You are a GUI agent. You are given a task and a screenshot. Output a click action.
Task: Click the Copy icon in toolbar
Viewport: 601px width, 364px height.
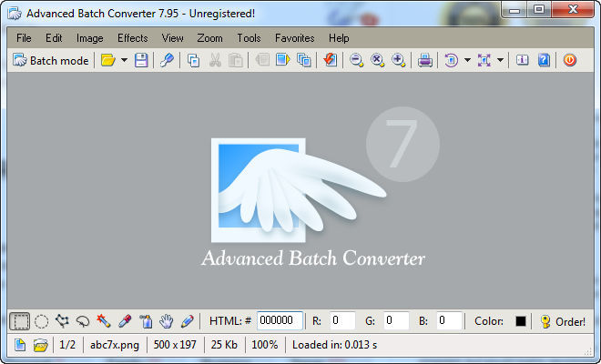193,60
